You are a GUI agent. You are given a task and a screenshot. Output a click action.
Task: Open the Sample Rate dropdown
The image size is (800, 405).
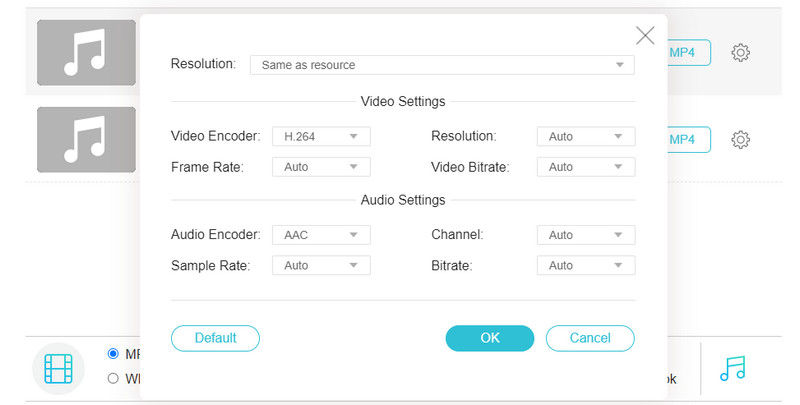click(321, 265)
